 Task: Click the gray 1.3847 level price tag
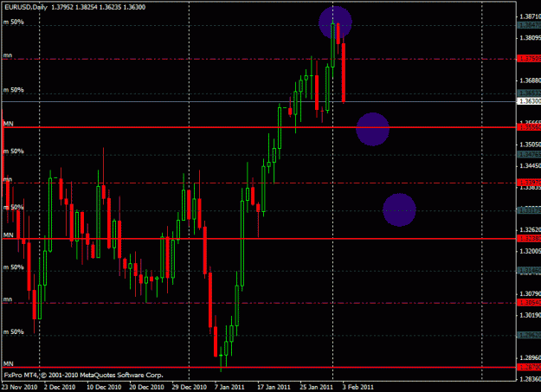coord(529,25)
